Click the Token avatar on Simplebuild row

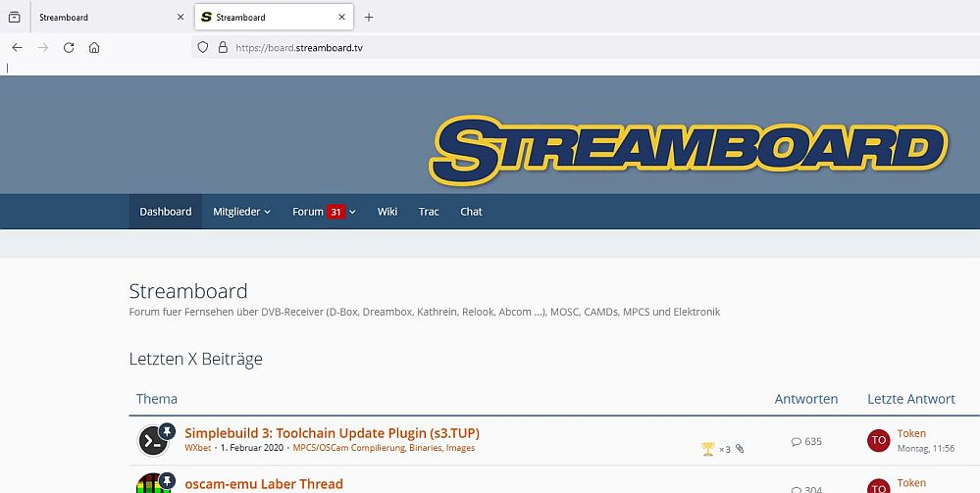coord(878,440)
